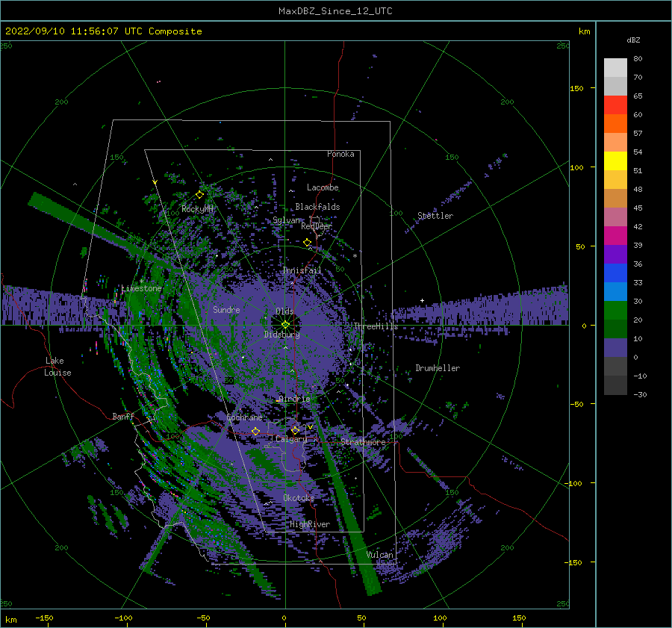The width and height of the screenshot is (672, 628).
Task: Click the -30 value in the dBZ legend
Action: point(640,394)
